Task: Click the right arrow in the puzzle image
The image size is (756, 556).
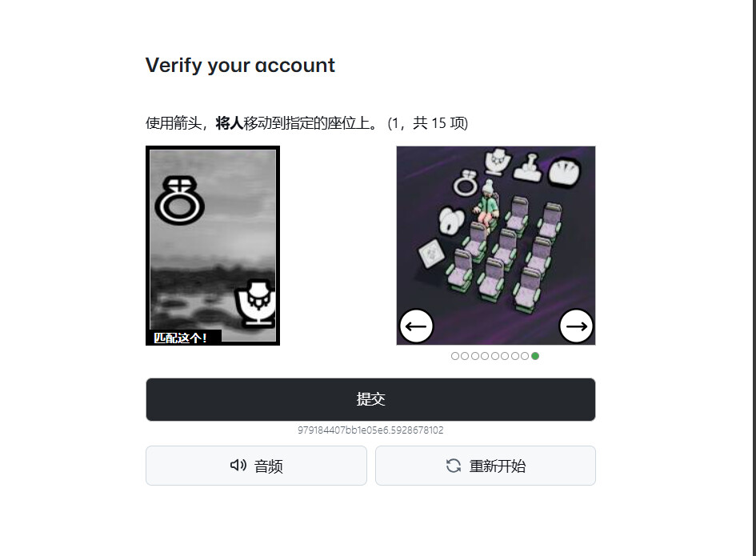Action: (576, 326)
